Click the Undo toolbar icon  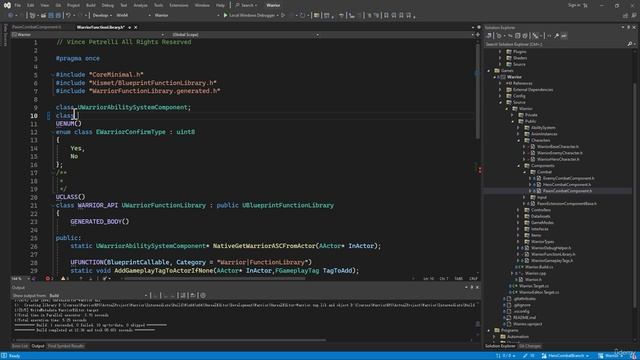68,16
